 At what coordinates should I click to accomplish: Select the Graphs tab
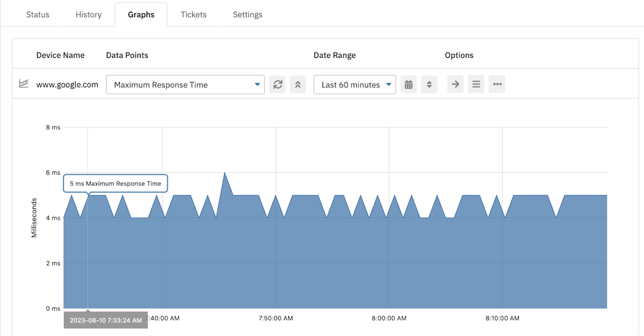coord(141,14)
